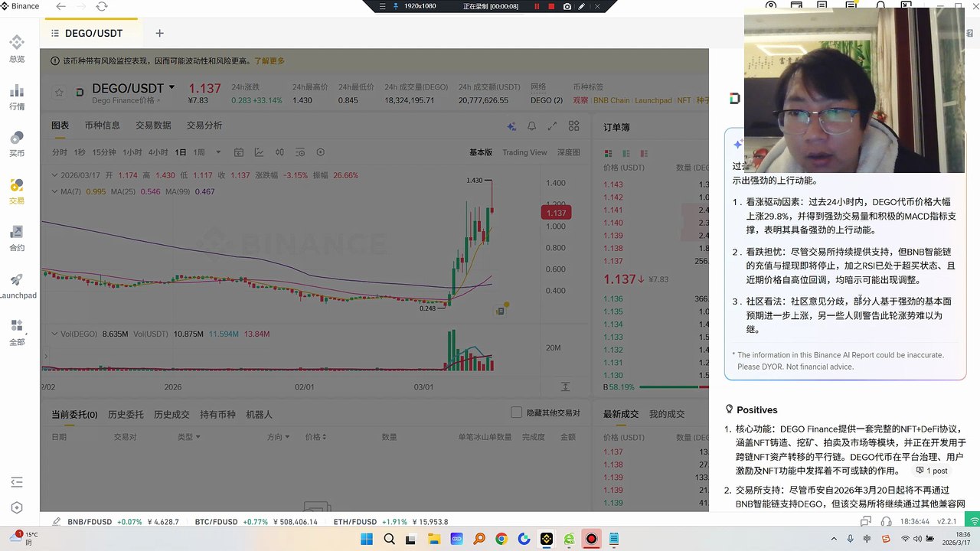Image resolution: width=980 pixels, height=551 pixels.
Task: Collapse the candle OHLC info row chevron
Action: [54, 175]
